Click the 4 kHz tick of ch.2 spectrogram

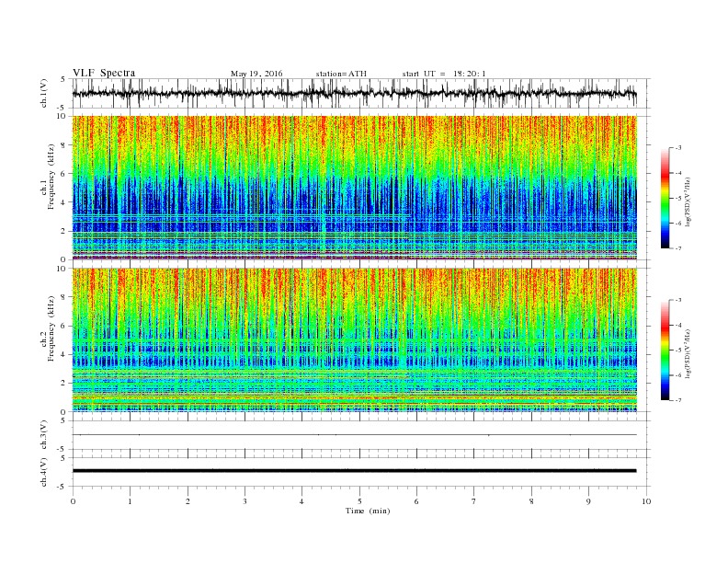point(65,354)
